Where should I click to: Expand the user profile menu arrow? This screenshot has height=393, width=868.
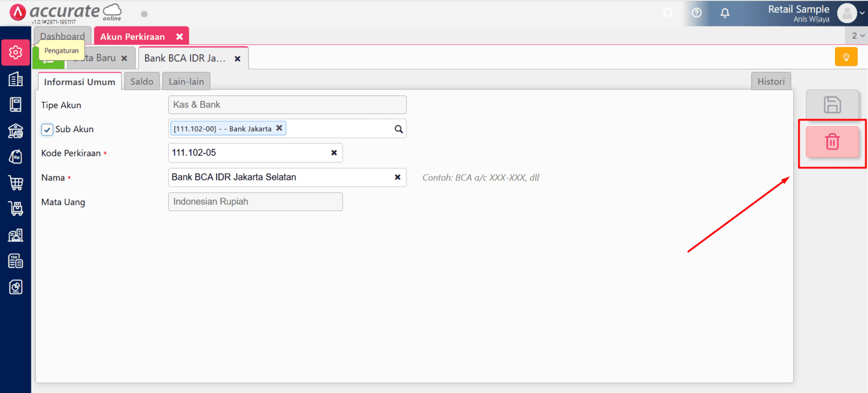pyautogui.click(x=862, y=13)
